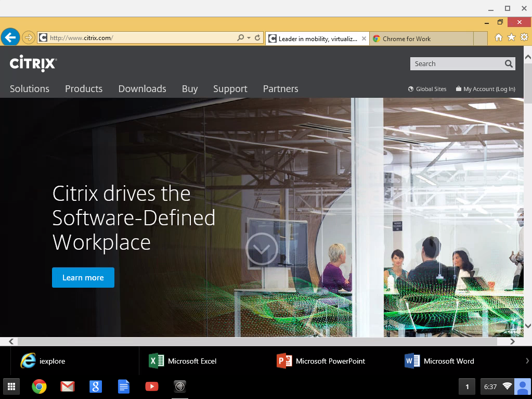Viewport: 532px width, 399px height.
Task: Open My Account (Log In) link
Action: tap(489, 89)
